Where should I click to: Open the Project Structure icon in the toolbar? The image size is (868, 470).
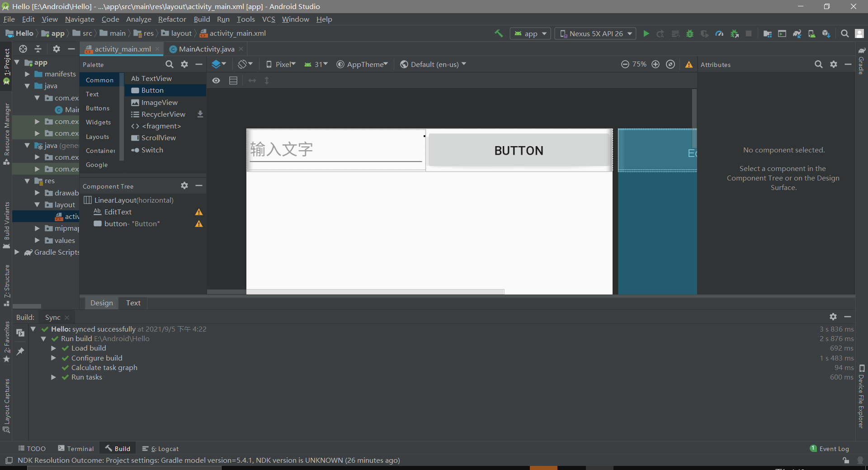[767, 33]
